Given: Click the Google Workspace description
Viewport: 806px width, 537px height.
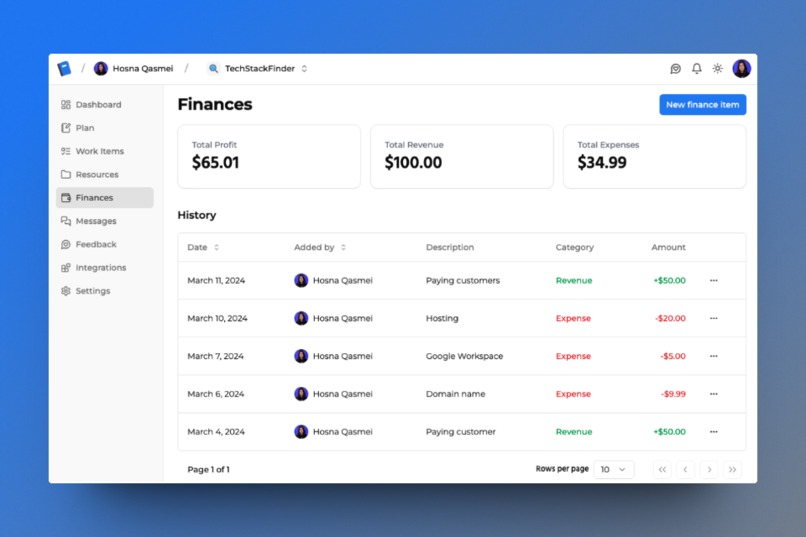Looking at the screenshot, I should pos(464,356).
